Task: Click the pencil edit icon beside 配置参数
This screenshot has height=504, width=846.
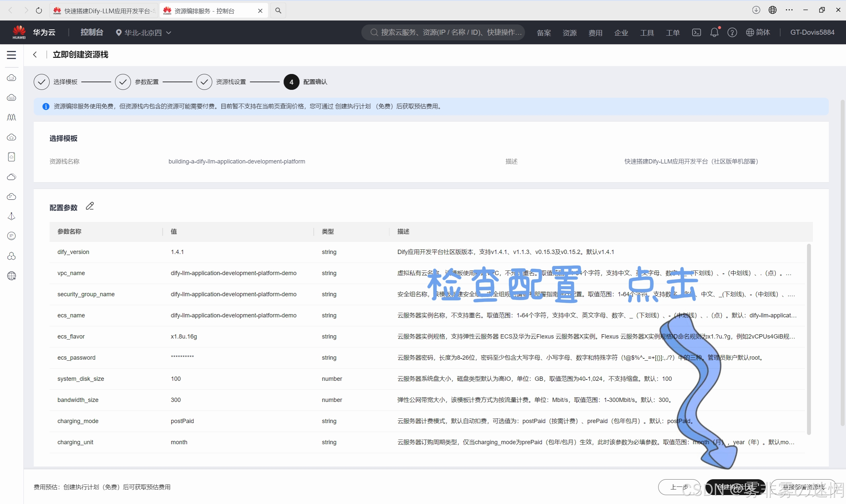Action: coord(90,206)
